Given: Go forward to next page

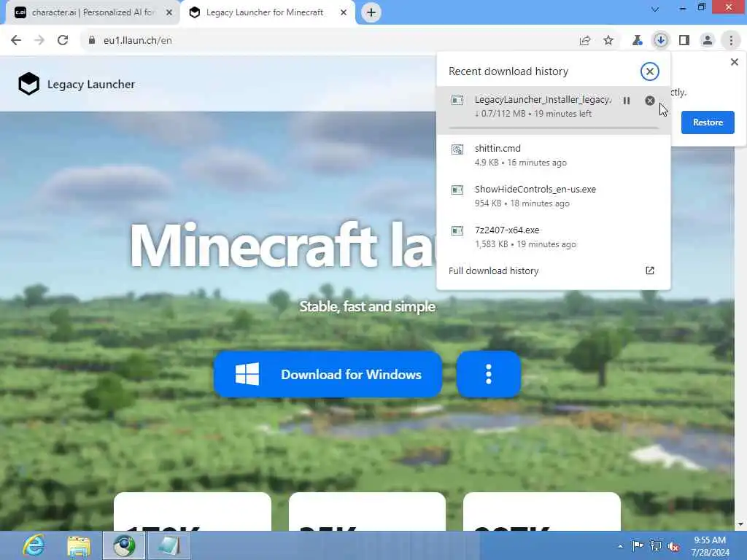Looking at the screenshot, I should click(39, 40).
